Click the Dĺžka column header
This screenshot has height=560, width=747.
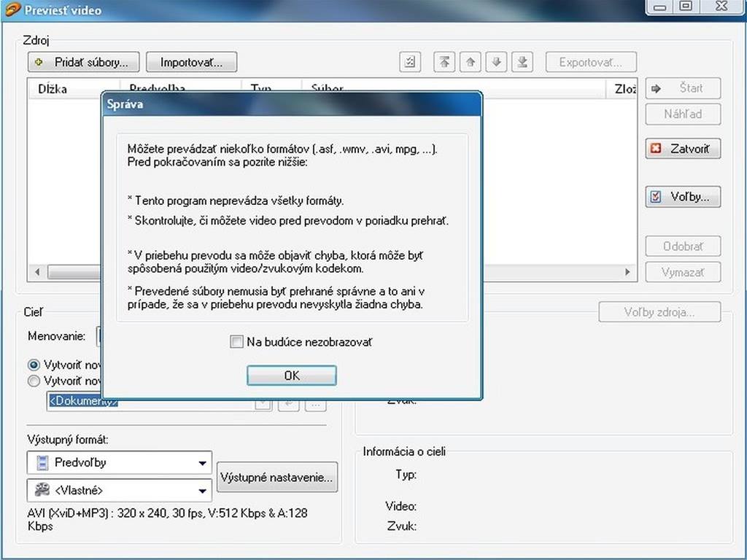74,88
